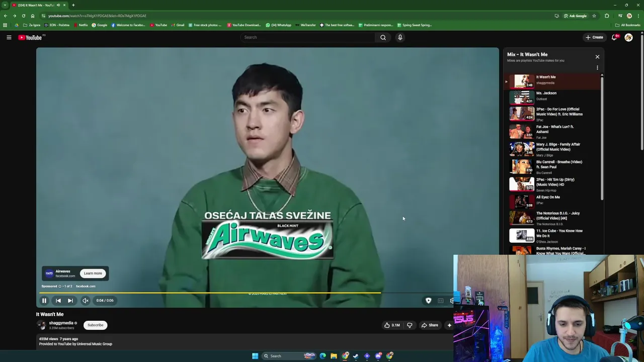Screen dimensions: 644x362
Task: Open File Explorer from taskbar
Action: click(x=334, y=356)
